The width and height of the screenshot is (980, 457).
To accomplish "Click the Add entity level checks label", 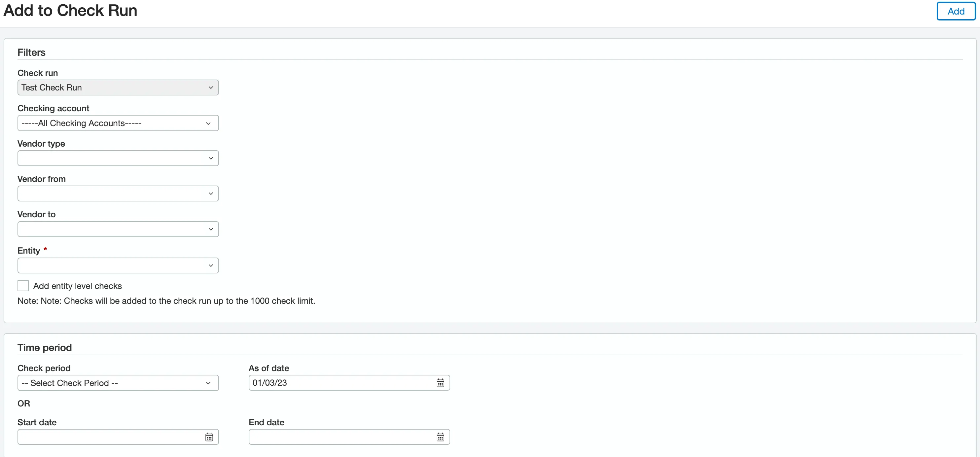I will [x=78, y=286].
